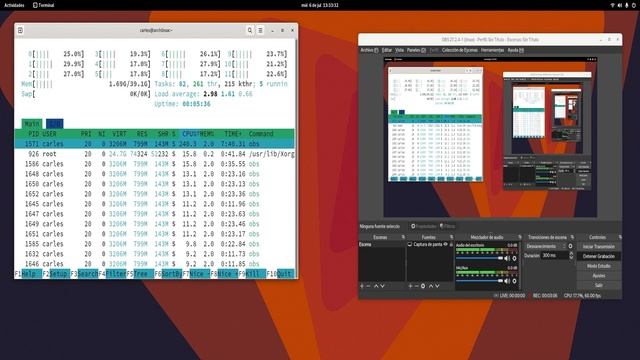Open transition properties gear next to Desvanecimiento

pos(571,247)
